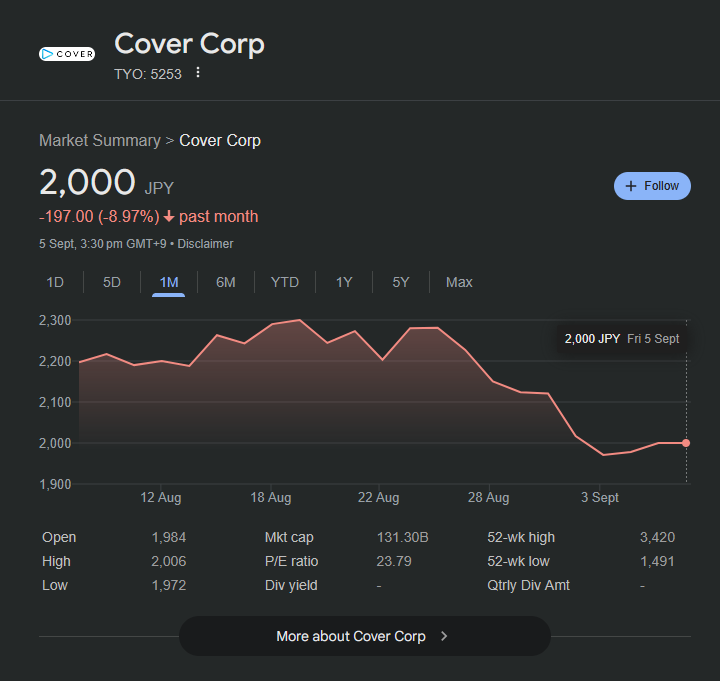Select the Max time range tab

(x=459, y=282)
